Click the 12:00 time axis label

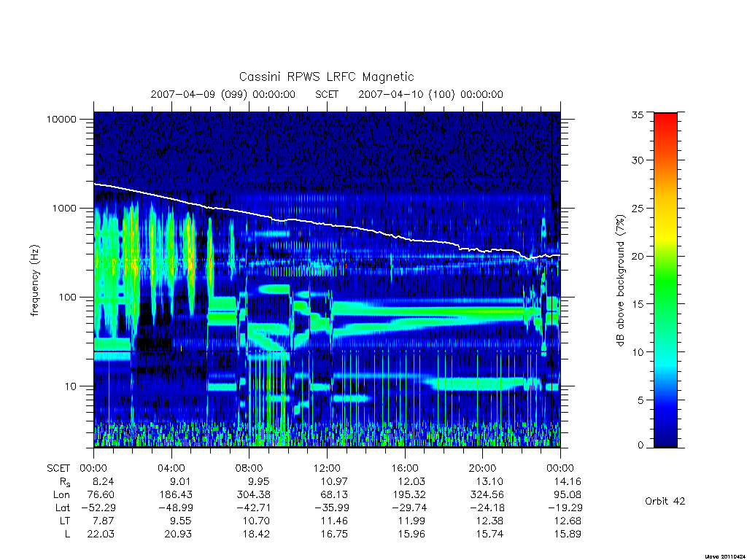(x=327, y=468)
